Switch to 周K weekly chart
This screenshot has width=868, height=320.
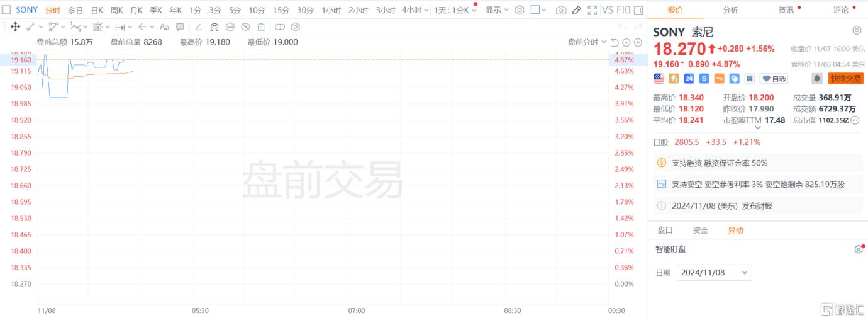pyautogui.click(x=116, y=10)
